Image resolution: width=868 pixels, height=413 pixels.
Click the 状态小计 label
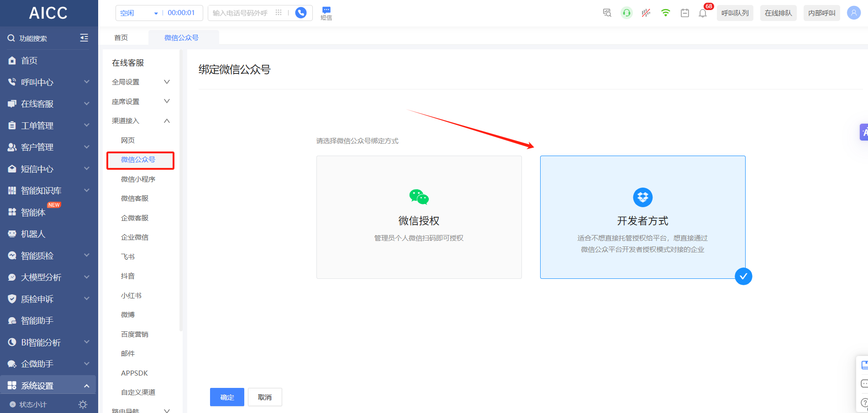coord(33,404)
